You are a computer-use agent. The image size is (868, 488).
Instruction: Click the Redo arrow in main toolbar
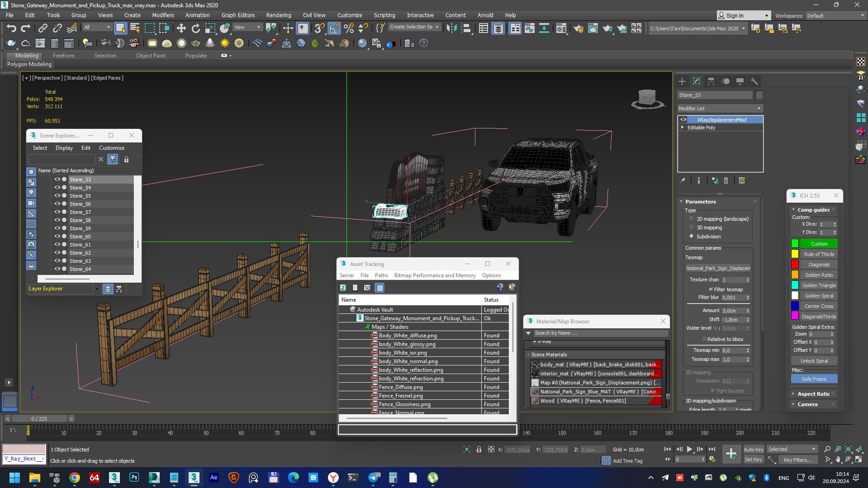[x=26, y=28]
